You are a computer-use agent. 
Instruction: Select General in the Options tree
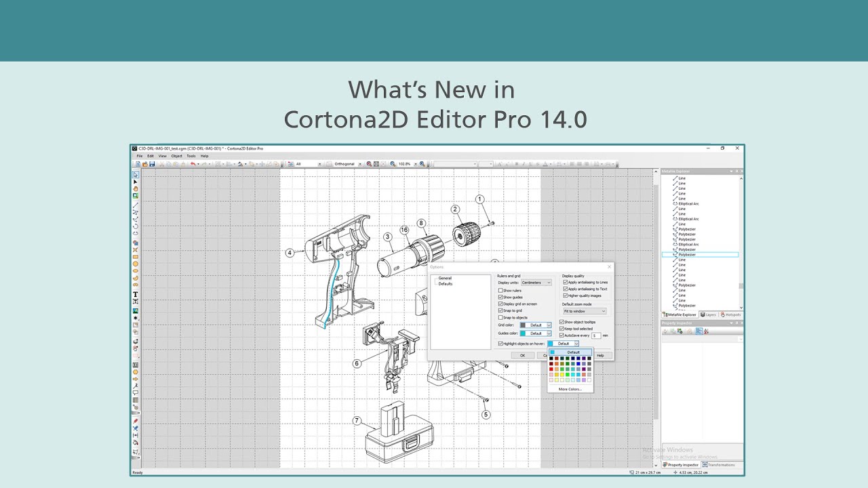[x=445, y=278]
